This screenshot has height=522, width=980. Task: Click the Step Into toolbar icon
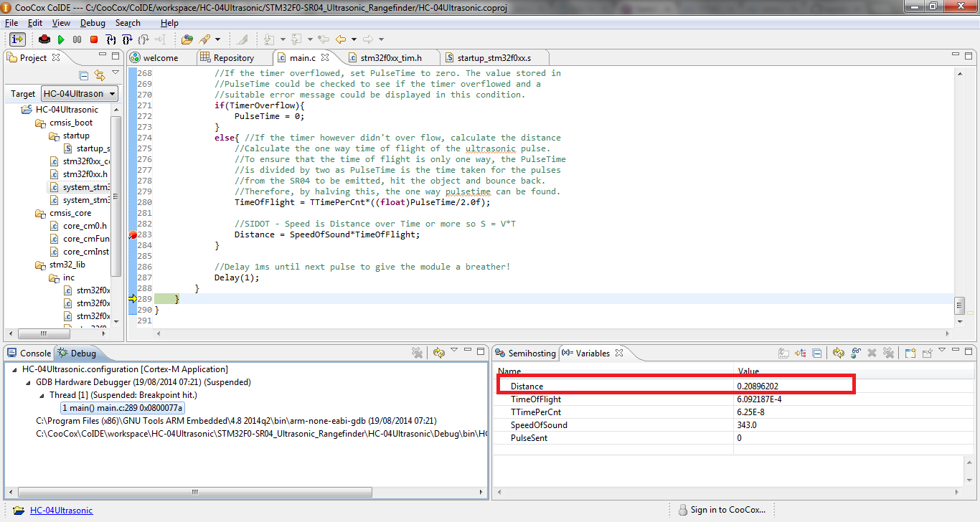pos(111,39)
